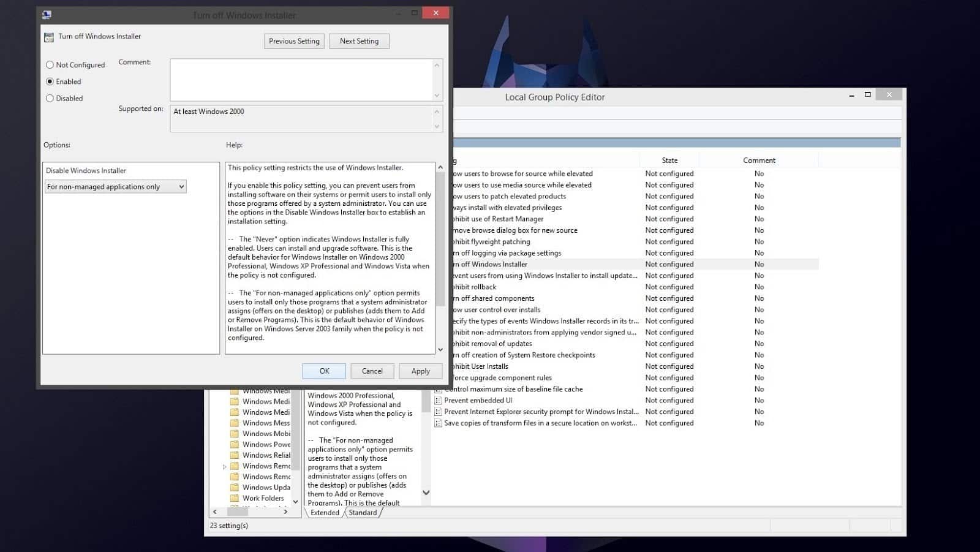Click the policy icon beside Turn off Windows Installer

pos(49,37)
